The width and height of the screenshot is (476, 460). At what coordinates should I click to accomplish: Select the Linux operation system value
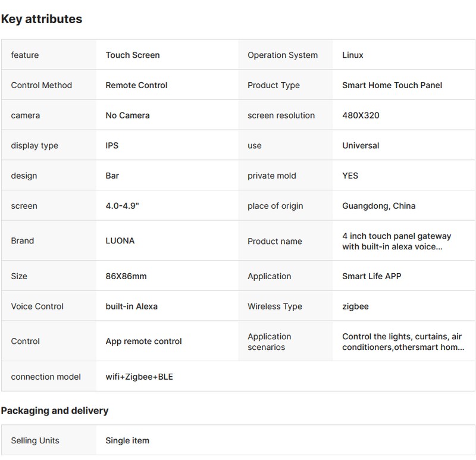pyautogui.click(x=353, y=55)
